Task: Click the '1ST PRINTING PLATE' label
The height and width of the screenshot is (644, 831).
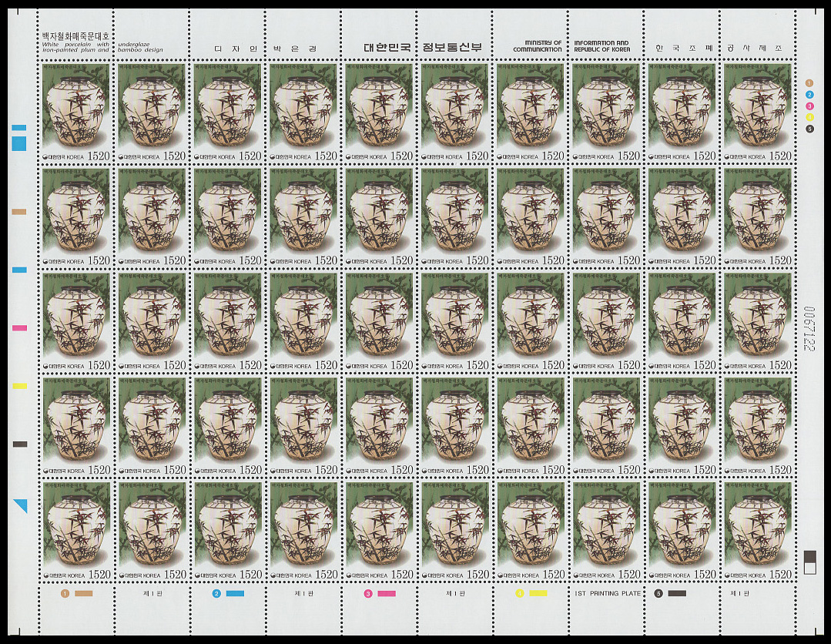Action: [608, 594]
